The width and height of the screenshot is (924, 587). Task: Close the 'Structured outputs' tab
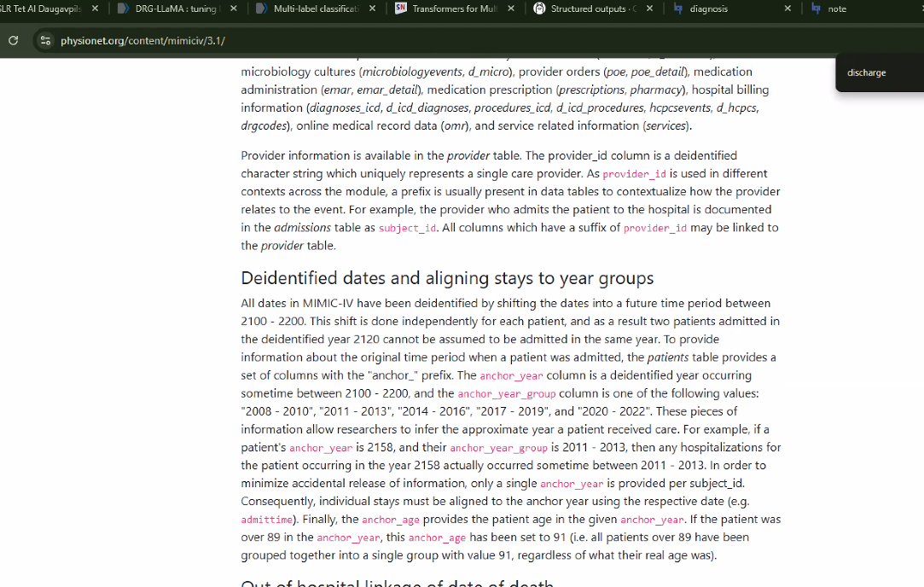pyautogui.click(x=649, y=9)
